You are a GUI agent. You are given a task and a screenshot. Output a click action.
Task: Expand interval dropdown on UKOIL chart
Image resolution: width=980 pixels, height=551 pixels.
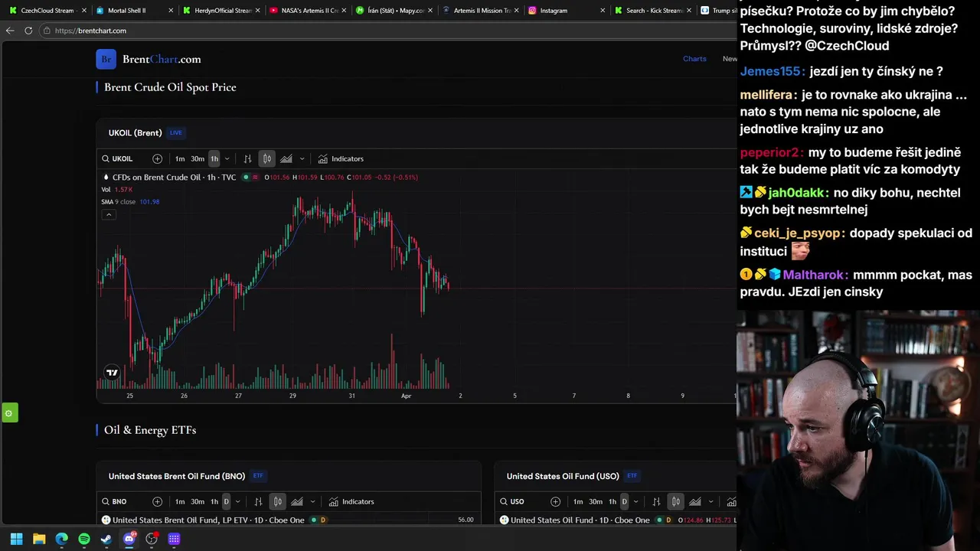pos(227,158)
